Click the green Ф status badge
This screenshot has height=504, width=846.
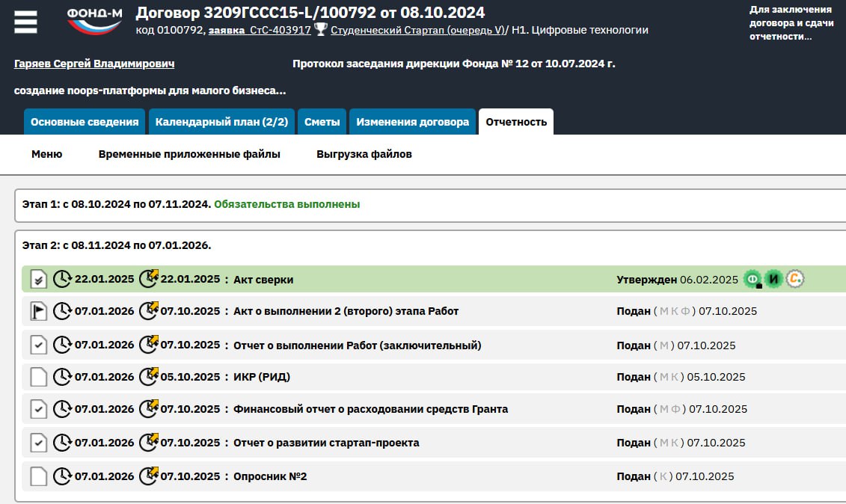[752, 280]
